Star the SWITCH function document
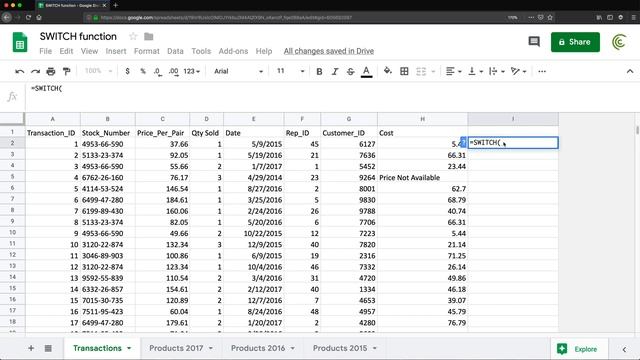This screenshot has width=640, height=360. click(133, 37)
